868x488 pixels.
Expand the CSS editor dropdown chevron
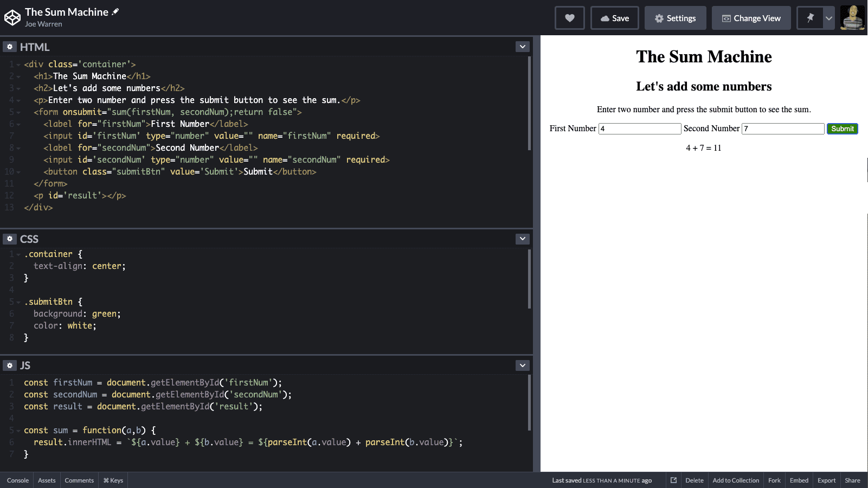[522, 239]
